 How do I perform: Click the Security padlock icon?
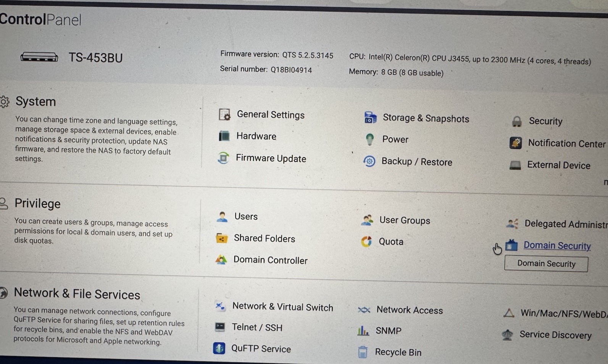pos(517,121)
